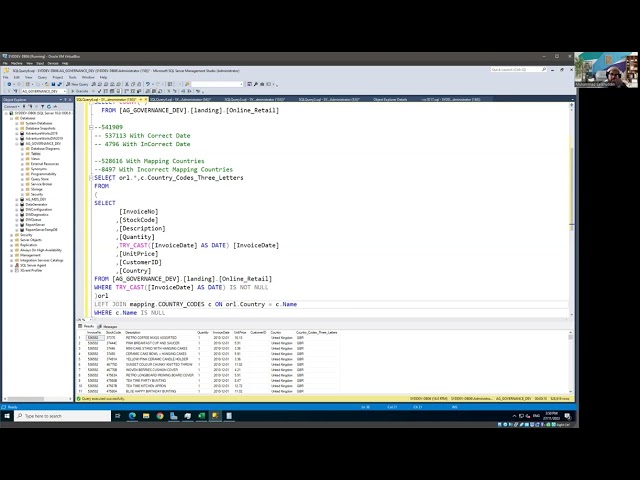Expand System Databases node
The image size is (640, 480).
coord(17,123)
